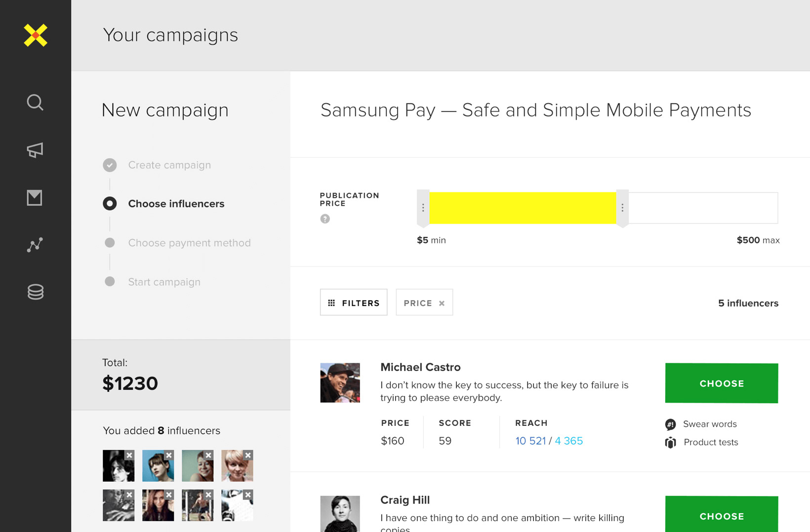
Task: Click the yellow X logo in sidebar
Action: click(36, 36)
